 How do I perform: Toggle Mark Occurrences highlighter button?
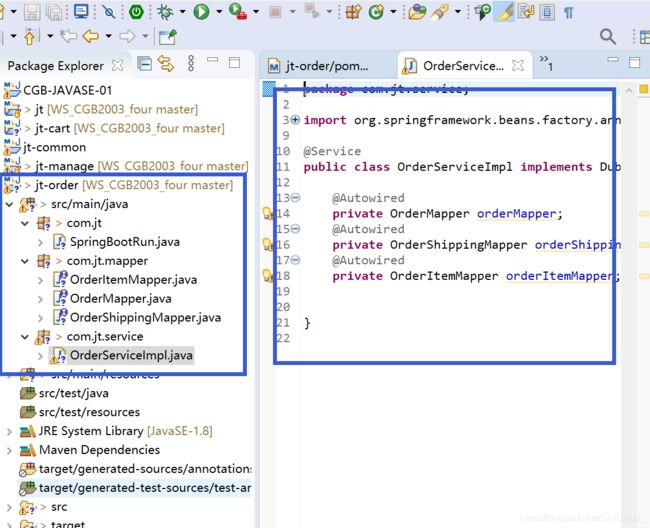click(x=504, y=11)
